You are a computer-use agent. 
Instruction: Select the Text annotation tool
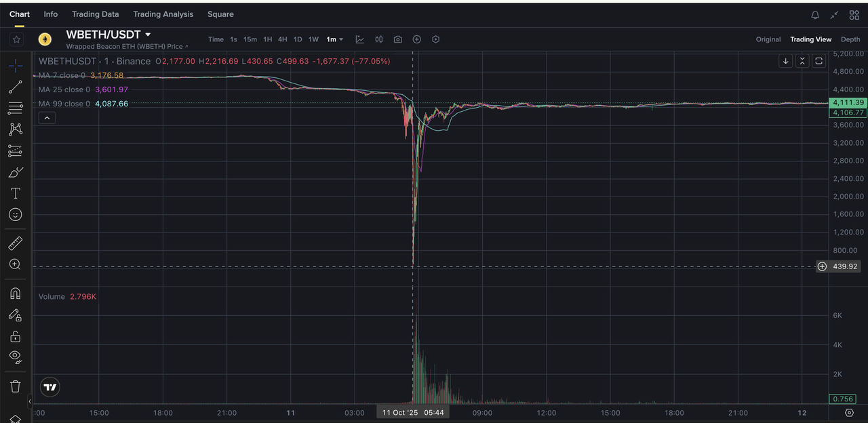click(15, 193)
